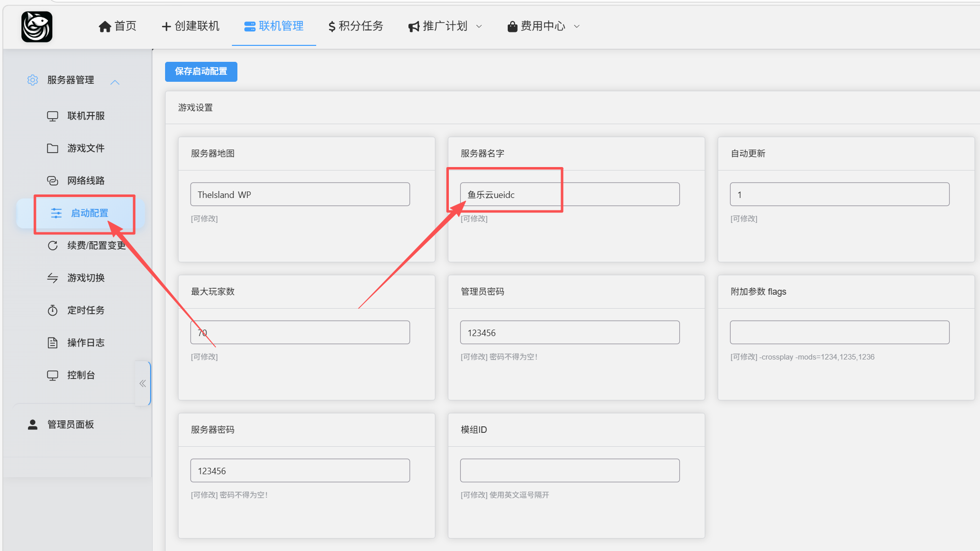980x551 pixels.
Task: Open the 定时任务 timer icon
Action: point(52,310)
